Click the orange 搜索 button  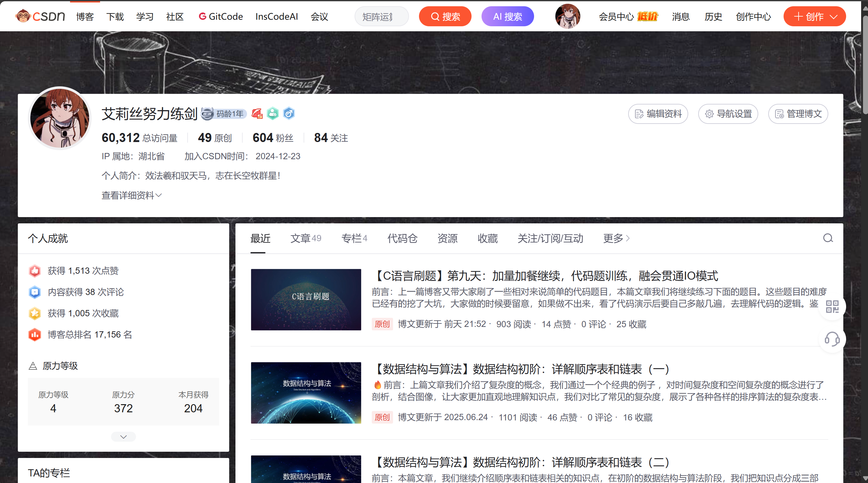coord(445,16)
